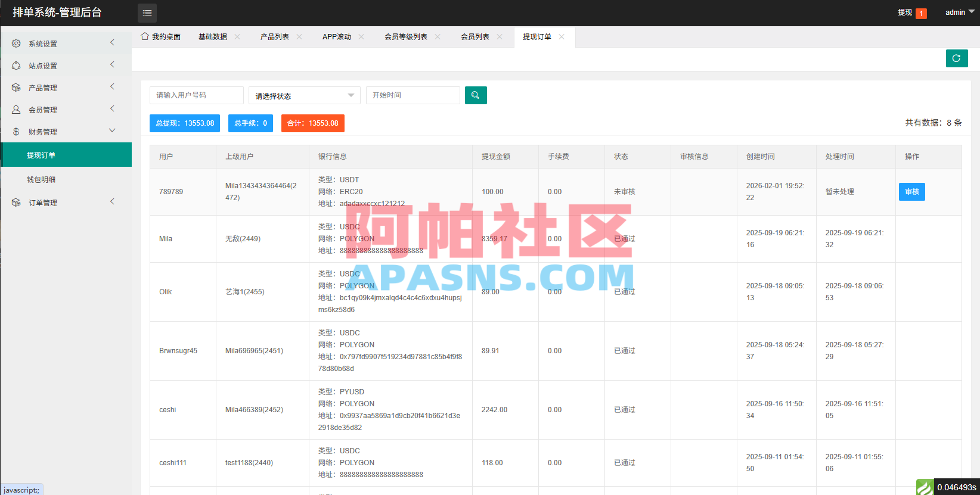
Task: Close the 产品列表 tab
Action: 299,37
